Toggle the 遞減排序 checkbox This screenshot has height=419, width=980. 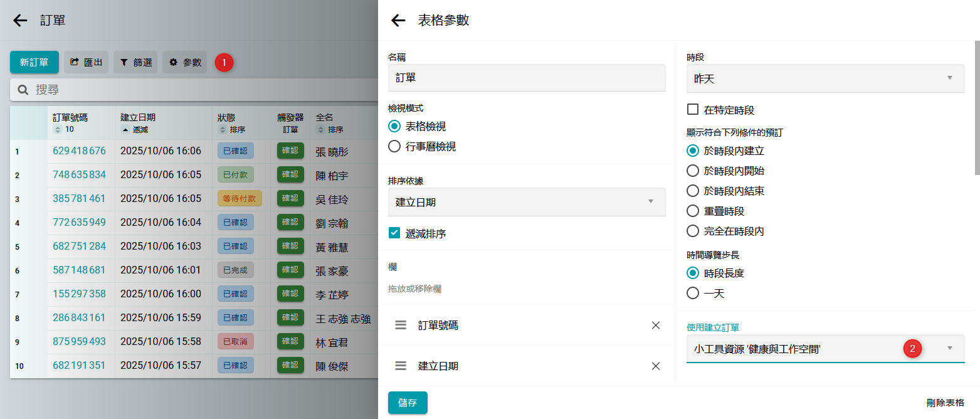click(x=394, y=233)
